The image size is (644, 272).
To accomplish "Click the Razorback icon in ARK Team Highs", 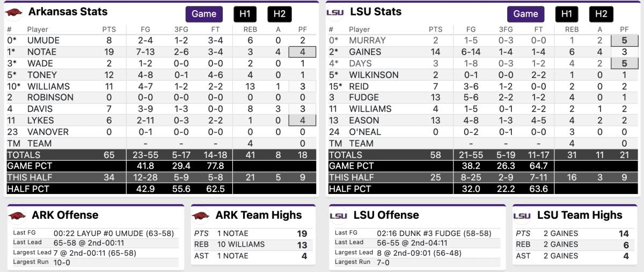I will coord(201,216).
